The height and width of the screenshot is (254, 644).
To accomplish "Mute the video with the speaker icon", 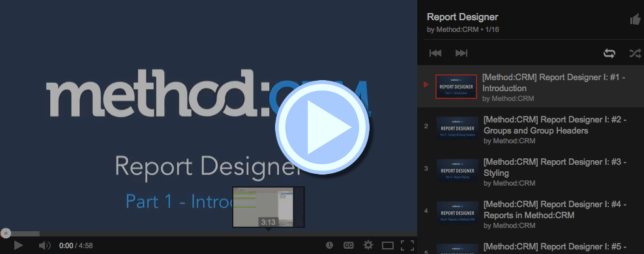I will 44,246.
